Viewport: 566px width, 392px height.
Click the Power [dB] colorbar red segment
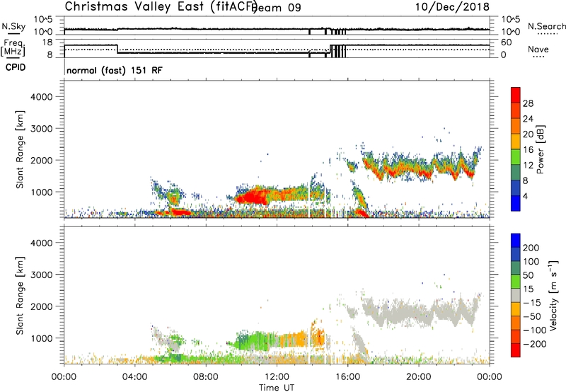coord(516,96)
